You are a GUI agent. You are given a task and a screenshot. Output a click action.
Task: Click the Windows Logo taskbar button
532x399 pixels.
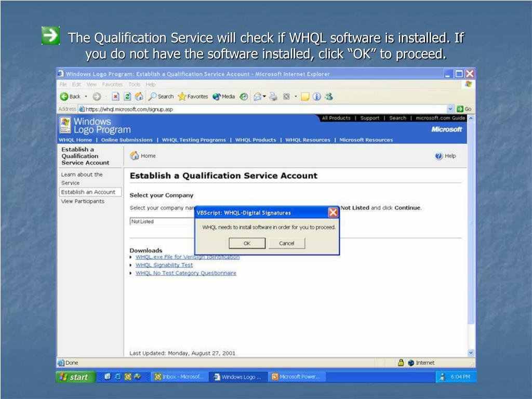point(238,377)
